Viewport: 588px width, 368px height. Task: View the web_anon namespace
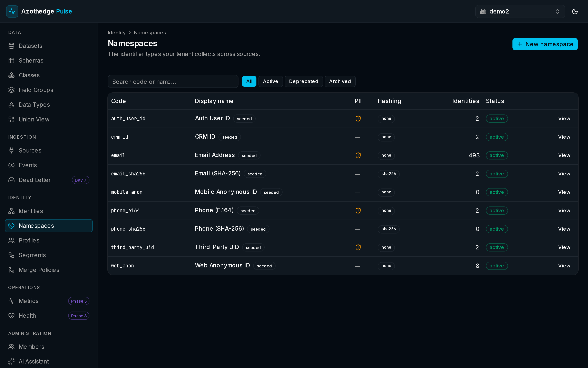point(564,266)
